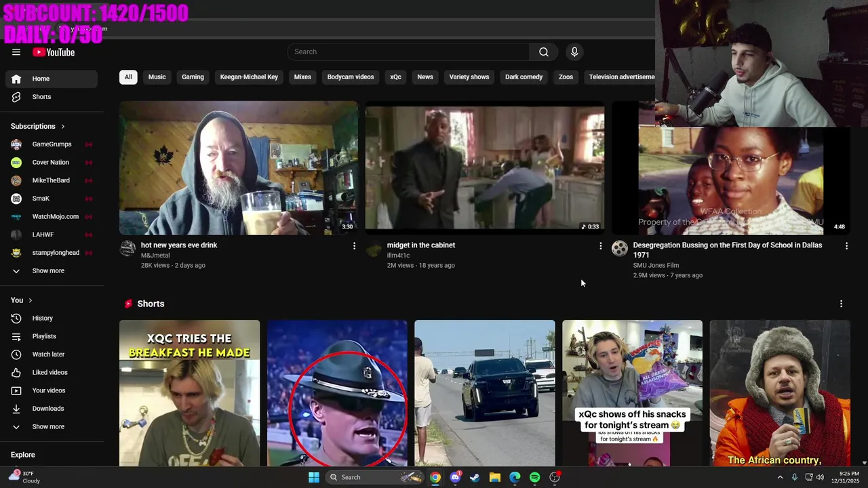
Task: Open midget in the cabinet thumbnail
Action: pos(484,168)
